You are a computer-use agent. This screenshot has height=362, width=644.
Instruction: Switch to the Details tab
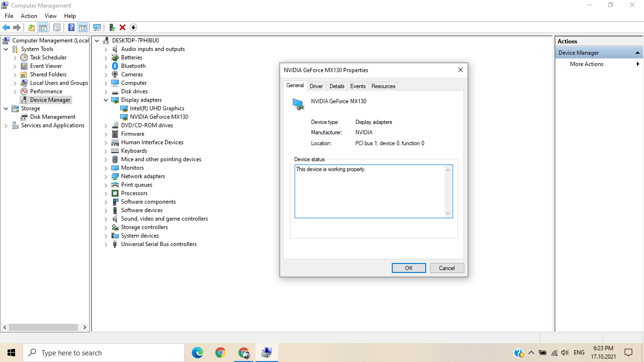[337, 86]
